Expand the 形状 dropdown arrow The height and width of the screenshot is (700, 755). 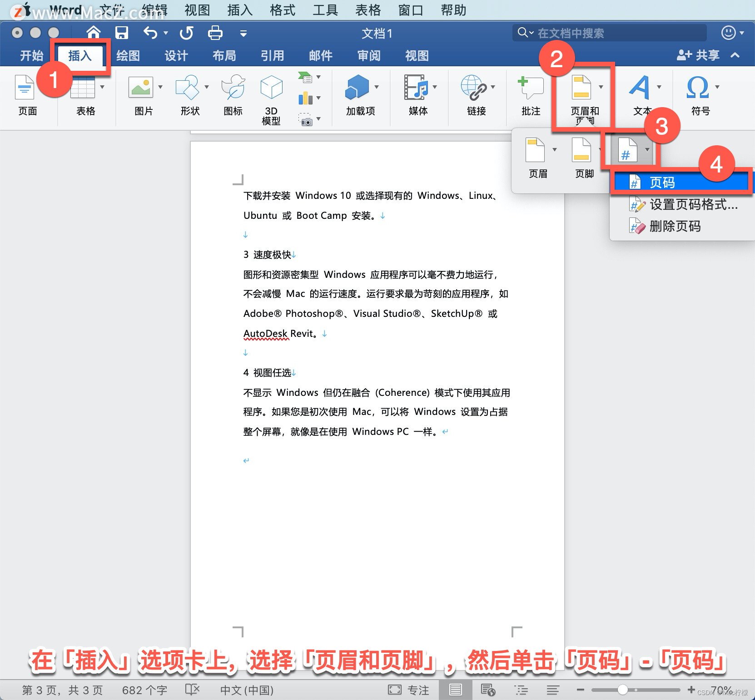point(207,87)
